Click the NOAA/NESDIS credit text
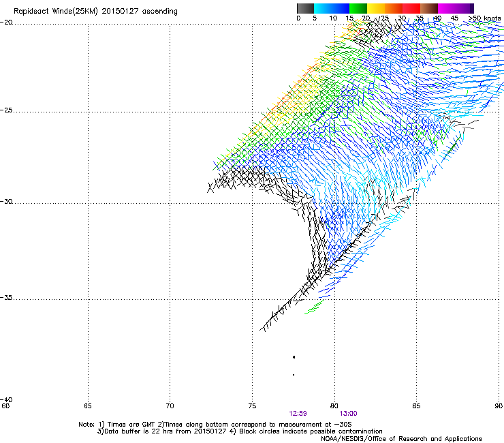Screen dimensions: 504x443 (x=401, y=439)
